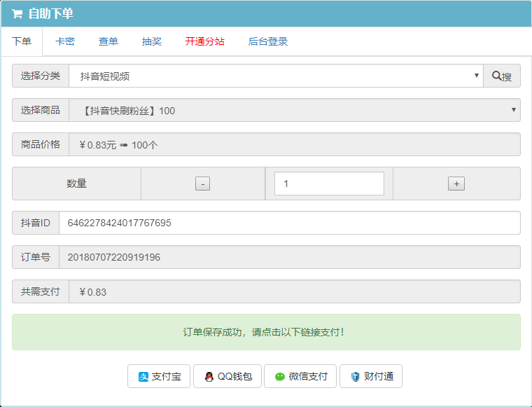Go to 后台登录 tab
Viewport: 532px width, 407px height.
click(x=268, y=41)
